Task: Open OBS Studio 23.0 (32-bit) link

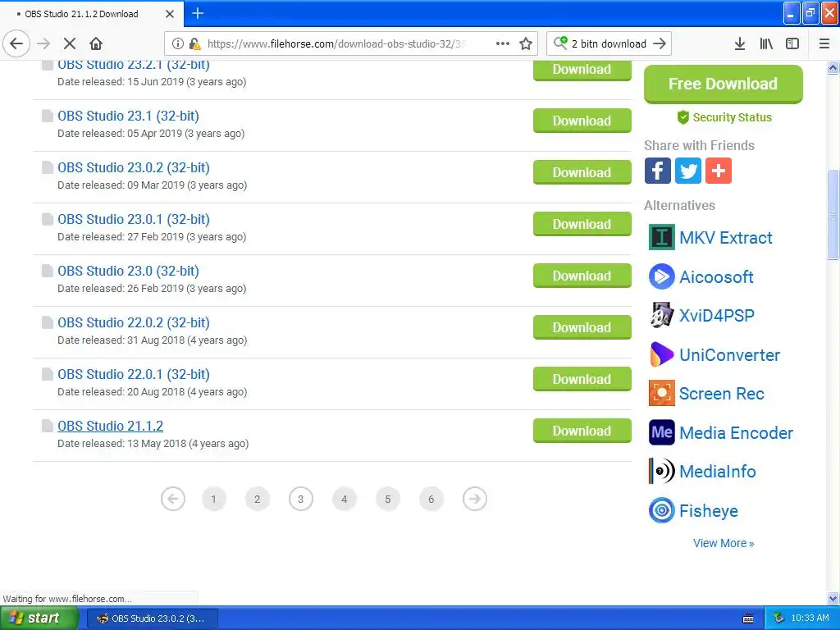Action: tap(129, 271)
